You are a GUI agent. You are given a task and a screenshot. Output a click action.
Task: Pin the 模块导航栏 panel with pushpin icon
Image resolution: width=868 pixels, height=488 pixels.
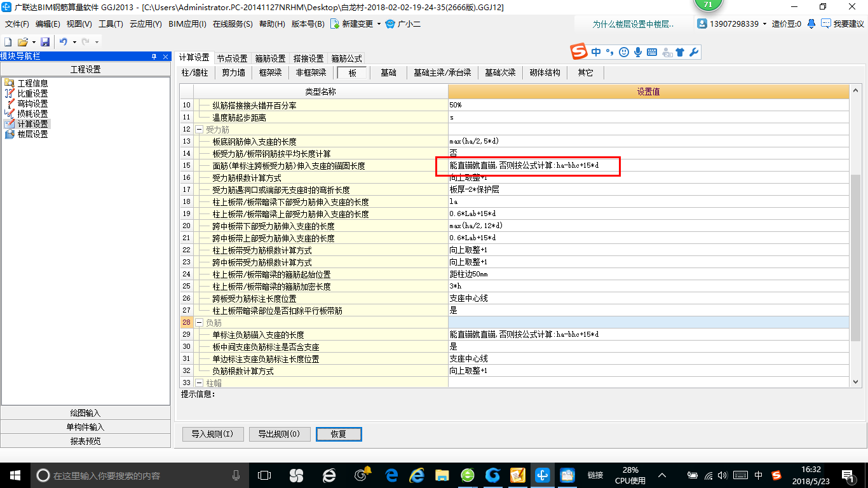[154, 57]
